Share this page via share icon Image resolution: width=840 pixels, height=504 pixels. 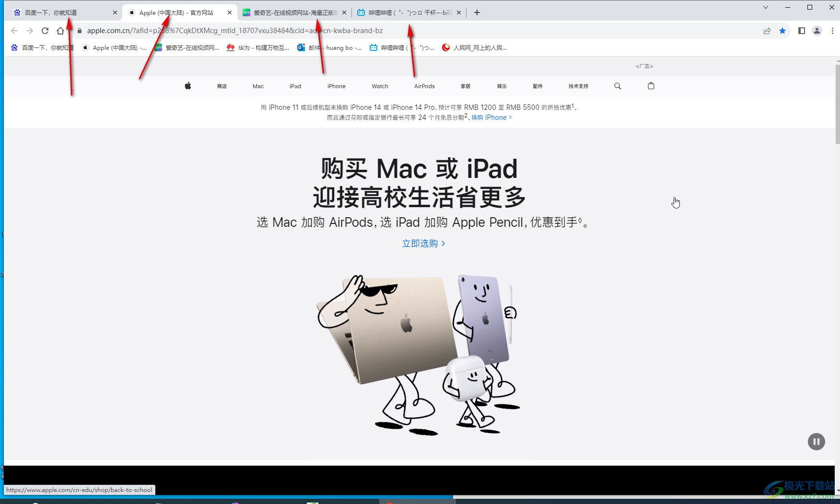tap(767, 31)
